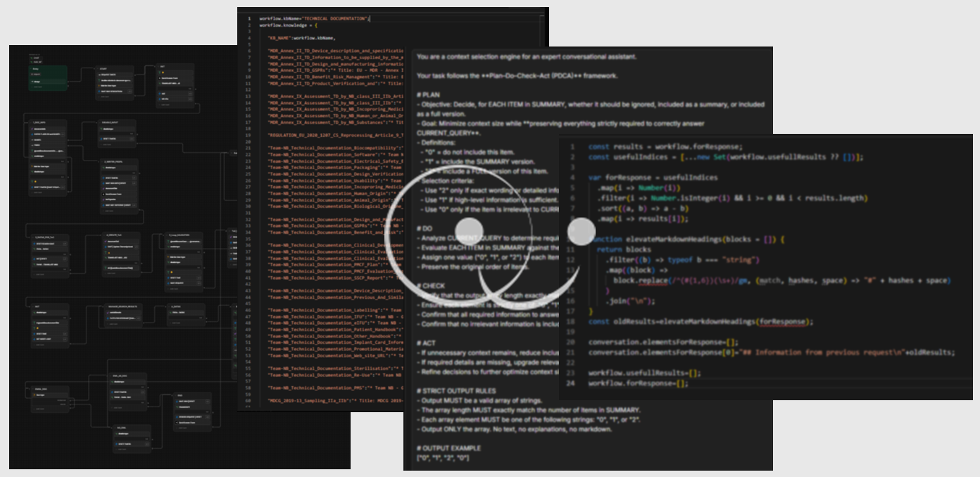Click the "const results" declaration on line 1

click(x=608, y=147)
